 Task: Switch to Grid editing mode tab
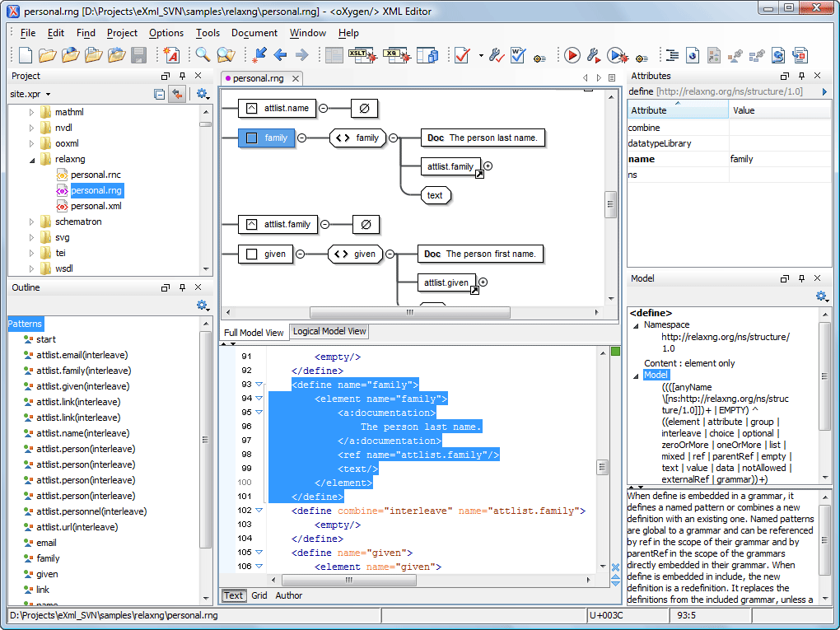259,595
